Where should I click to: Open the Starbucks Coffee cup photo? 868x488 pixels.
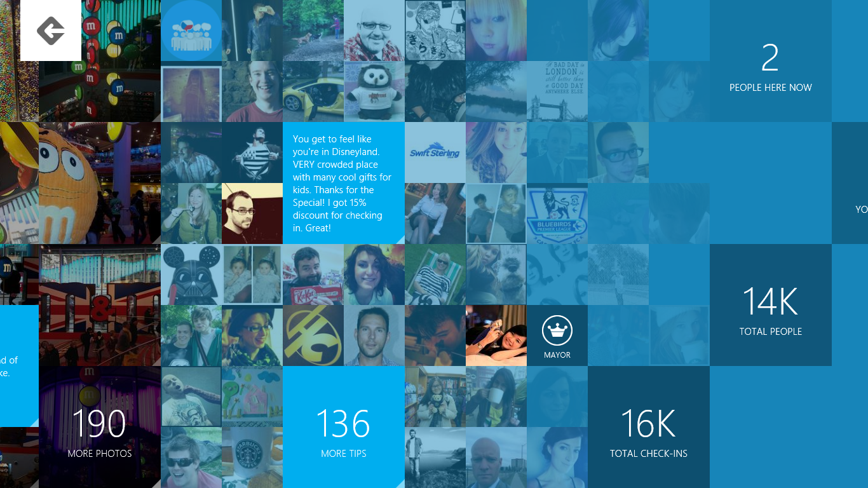[252, 457]
